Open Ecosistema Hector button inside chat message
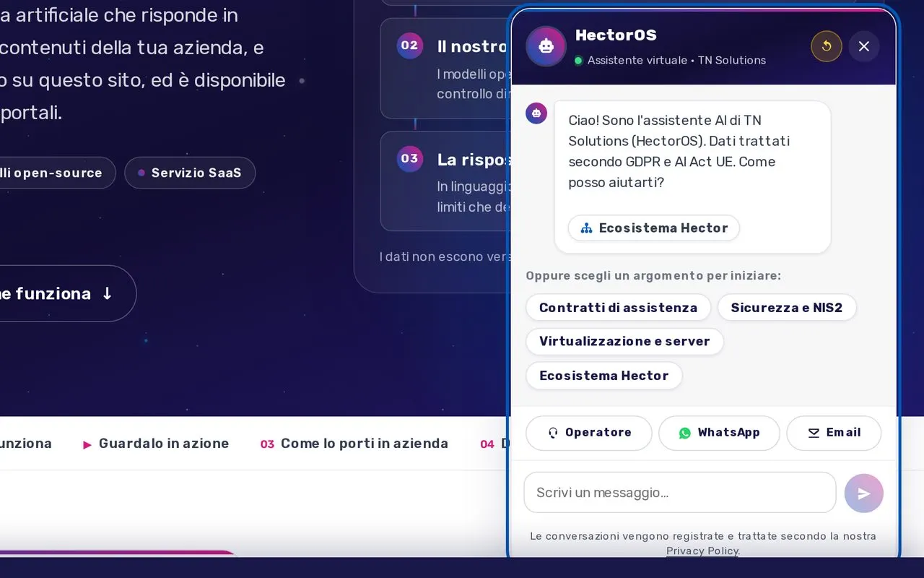This screenshot has width=924, height=578. click(x=654, y=228)
